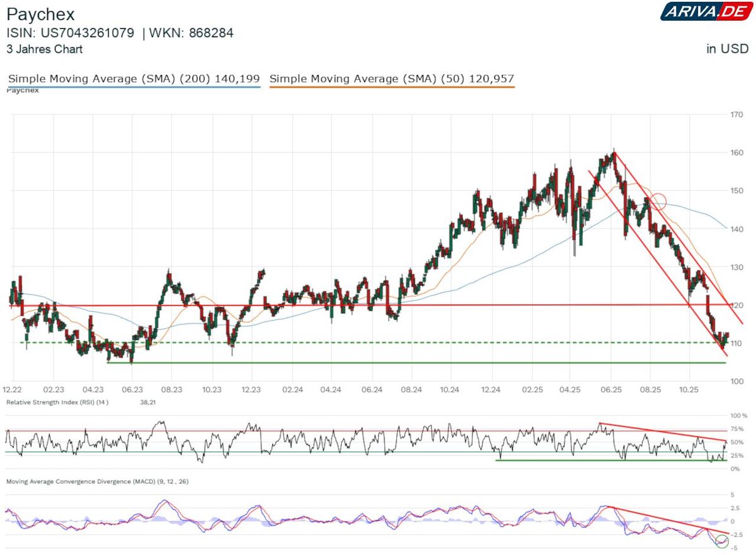
Task: Click the 08.24 date axis label
Action: tap(411, 391)
